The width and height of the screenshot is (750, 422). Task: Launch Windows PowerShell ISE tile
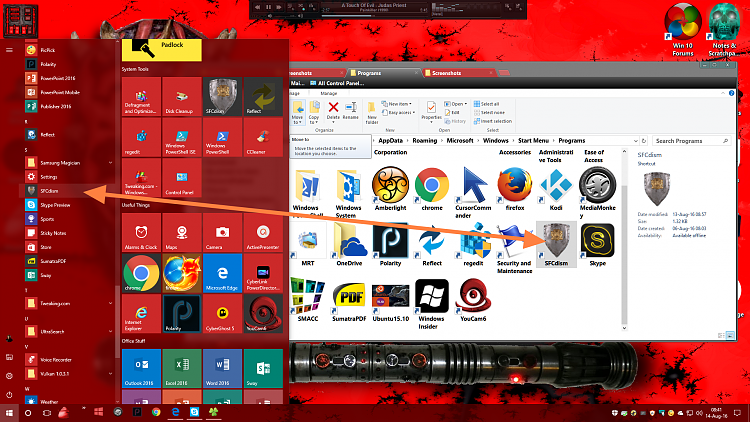pyautogui.click(x=182, y=137)
